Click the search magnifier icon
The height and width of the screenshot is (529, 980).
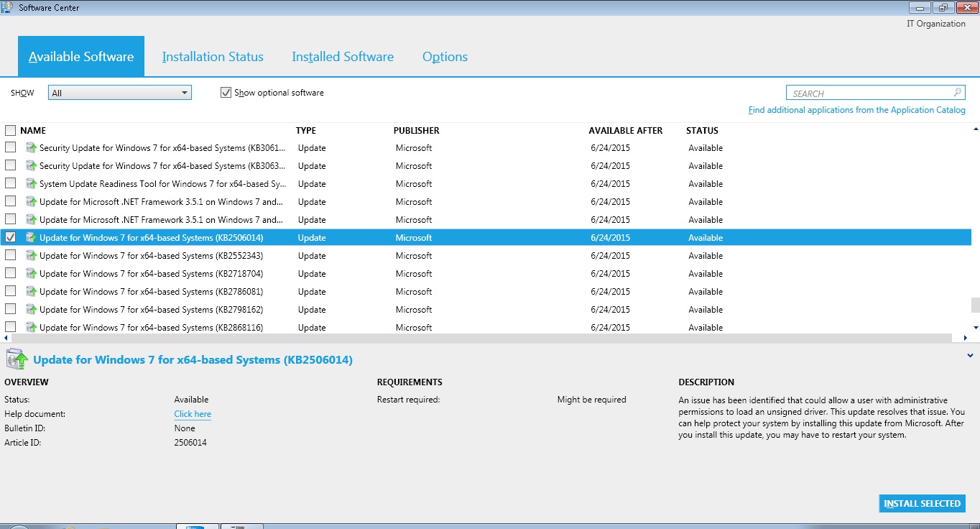click(x=958, y=93)
